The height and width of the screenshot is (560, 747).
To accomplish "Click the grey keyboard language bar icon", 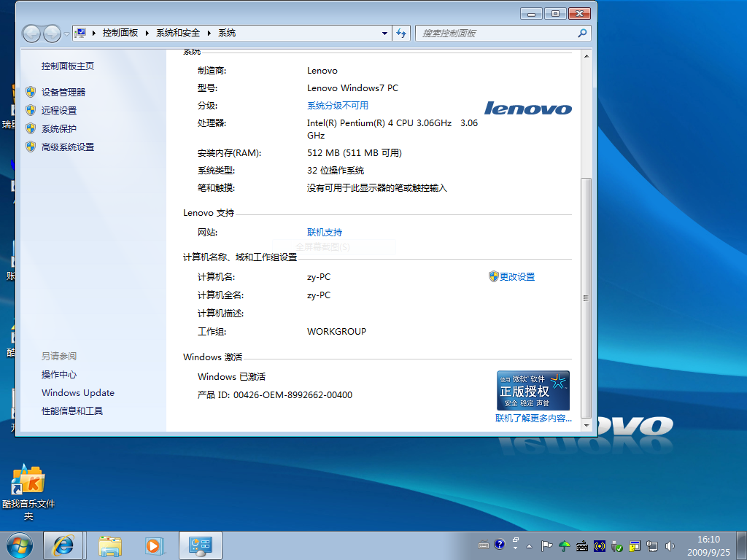I will coord(484,545).
